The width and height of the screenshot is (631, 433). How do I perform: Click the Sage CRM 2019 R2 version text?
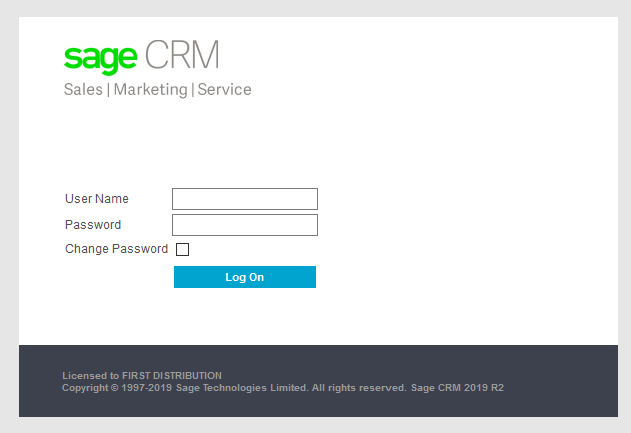(x=457, y=387)
